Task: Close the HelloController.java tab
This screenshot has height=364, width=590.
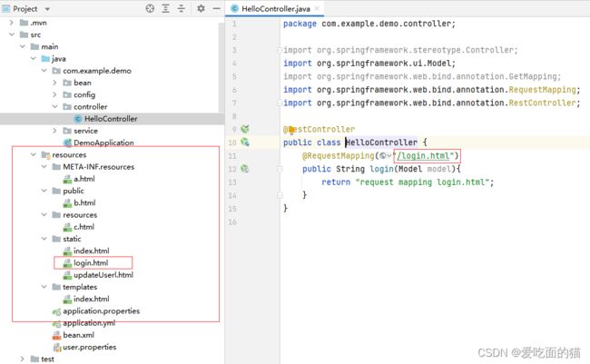Action: coord(317,8)
